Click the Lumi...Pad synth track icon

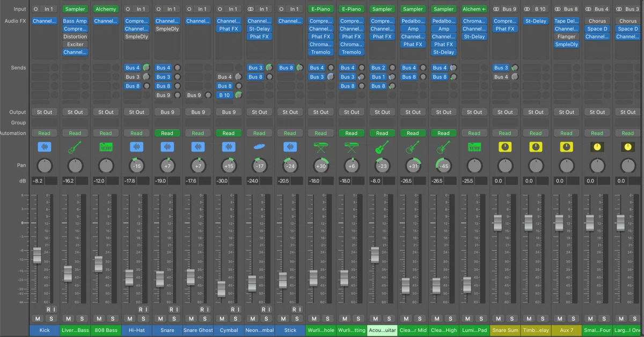coord(474,147)
